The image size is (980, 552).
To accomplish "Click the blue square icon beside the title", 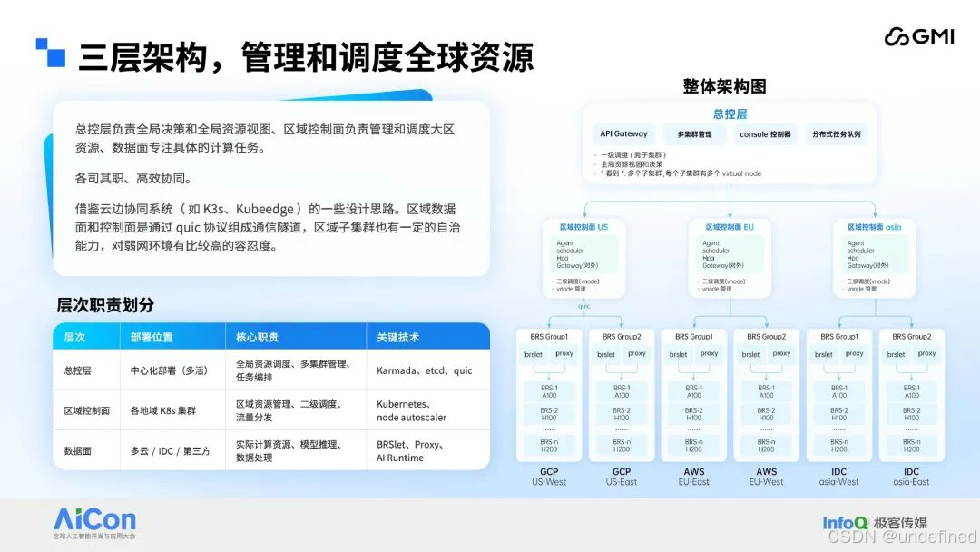I will (x=51, y=53).
